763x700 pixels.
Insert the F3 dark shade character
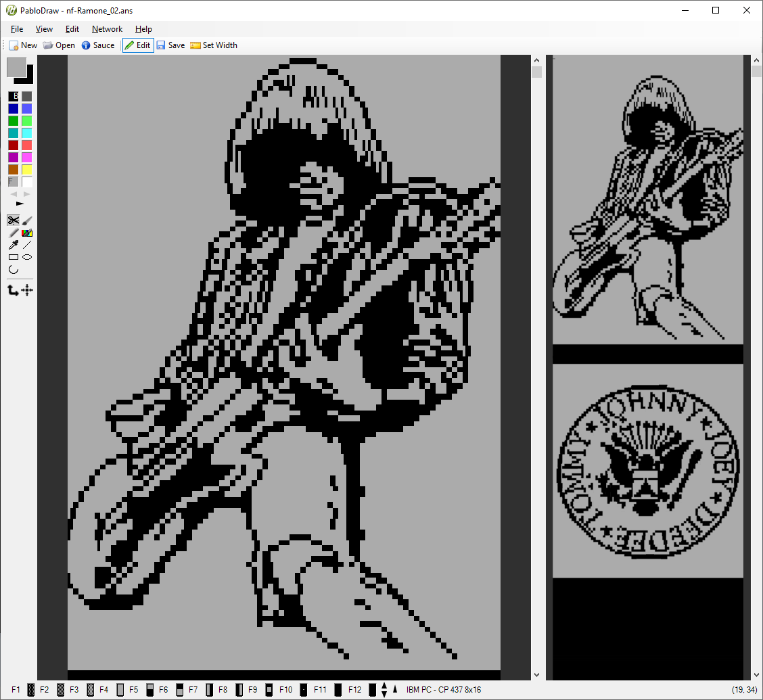pos(91,689)
